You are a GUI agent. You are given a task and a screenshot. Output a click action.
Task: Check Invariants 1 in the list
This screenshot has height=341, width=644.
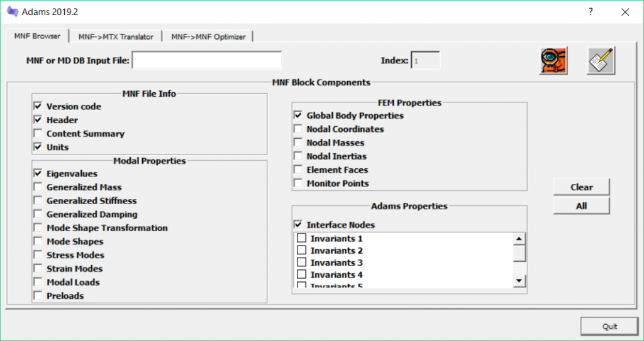302,239
